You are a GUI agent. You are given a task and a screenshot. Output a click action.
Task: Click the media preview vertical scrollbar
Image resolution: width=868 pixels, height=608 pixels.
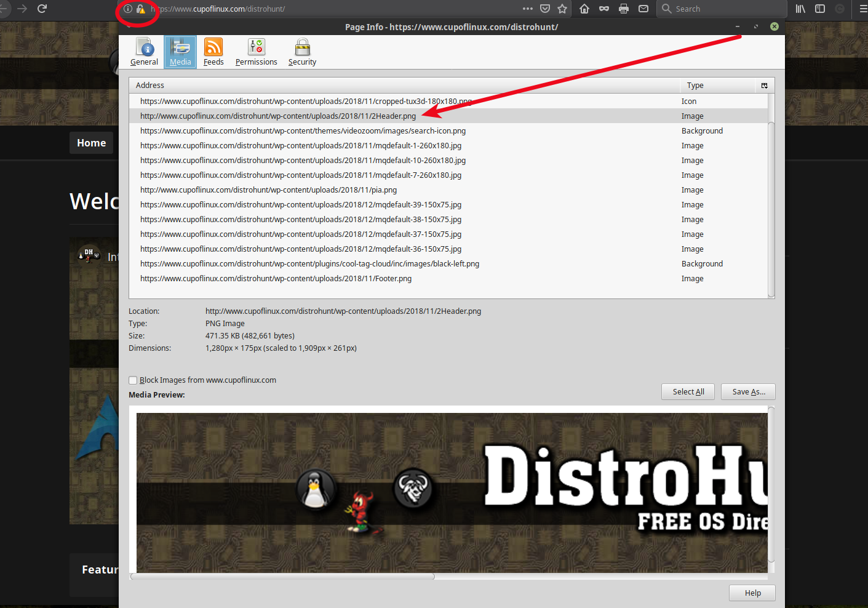771,484
